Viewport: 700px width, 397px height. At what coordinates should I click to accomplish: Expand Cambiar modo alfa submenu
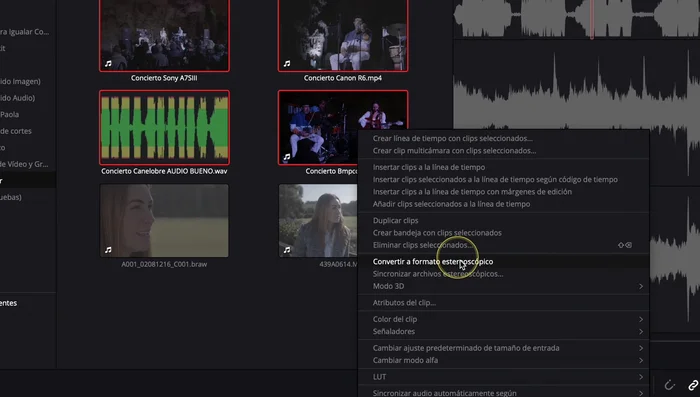[x=503, y=360]
